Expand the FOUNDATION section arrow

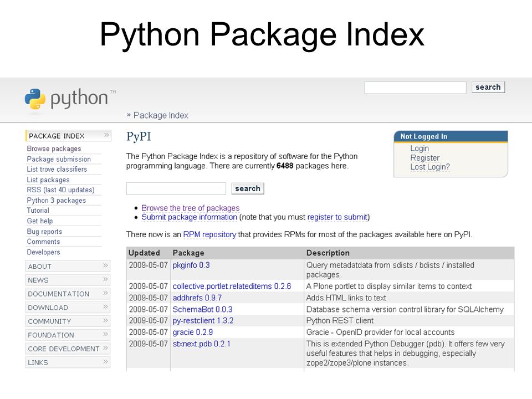click(105, 335)
